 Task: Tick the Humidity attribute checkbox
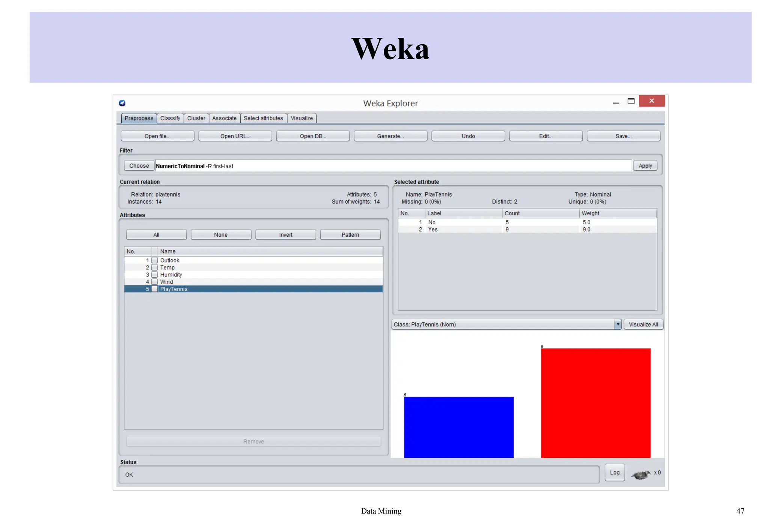[154, 275]
